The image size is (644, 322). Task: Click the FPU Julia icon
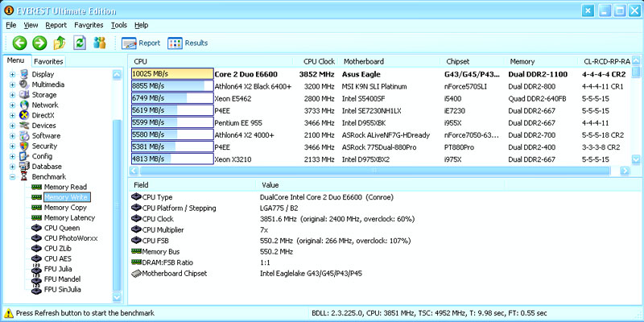[x=36, y=269]
